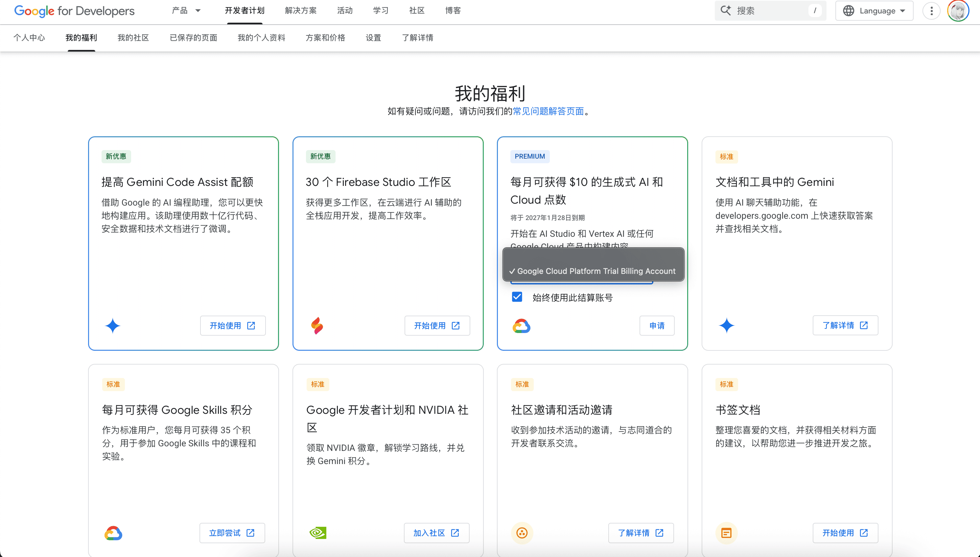
Task: Click external-link icon on Gemini 了解详情 button
Action: [864, 325]
